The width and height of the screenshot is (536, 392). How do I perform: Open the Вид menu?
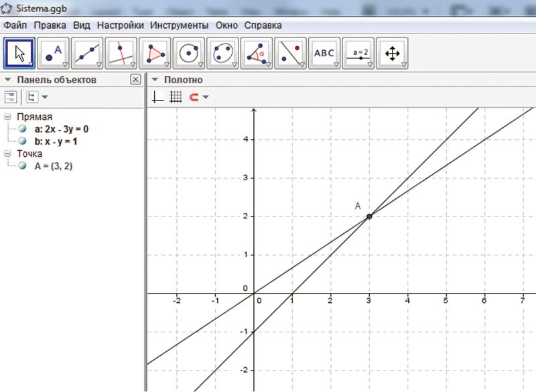(x=82, y=25)
